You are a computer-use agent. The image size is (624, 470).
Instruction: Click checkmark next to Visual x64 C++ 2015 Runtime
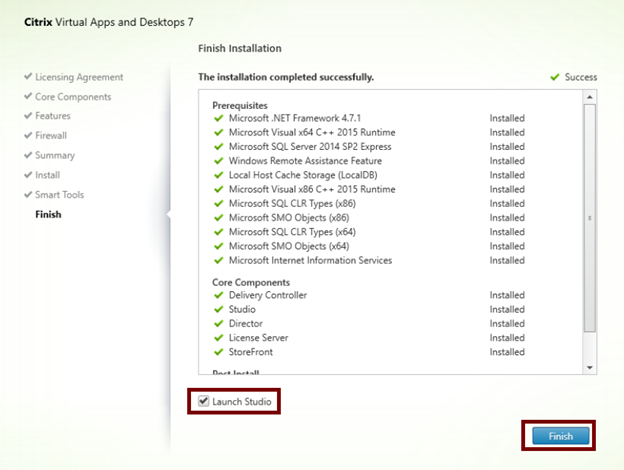[x=218, y=132]
